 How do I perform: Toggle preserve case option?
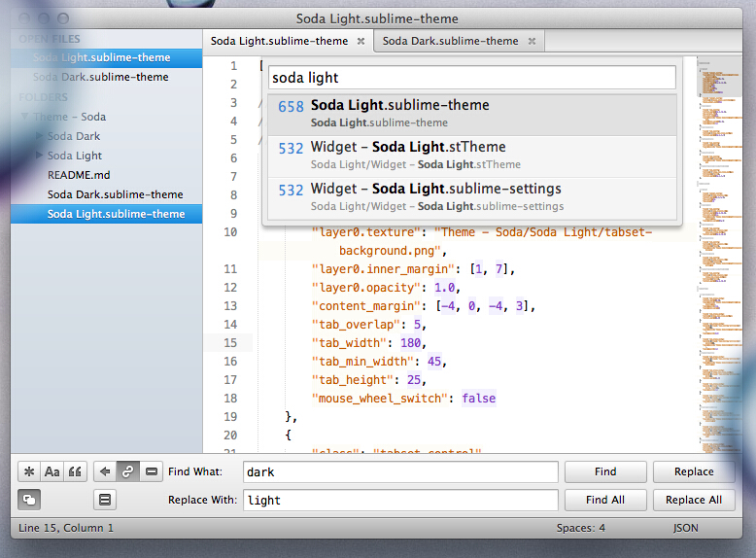pos(29,500)
